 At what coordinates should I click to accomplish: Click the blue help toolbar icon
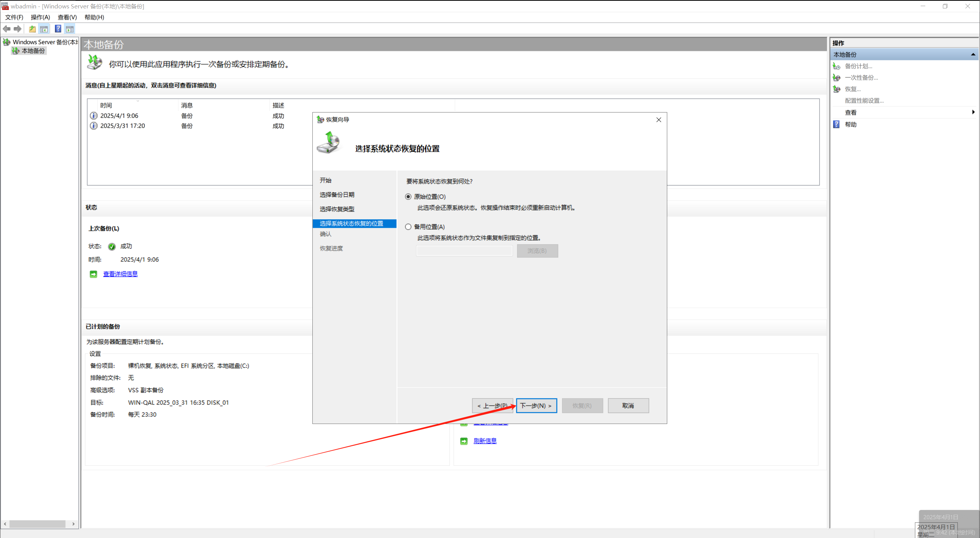[58, 29]
